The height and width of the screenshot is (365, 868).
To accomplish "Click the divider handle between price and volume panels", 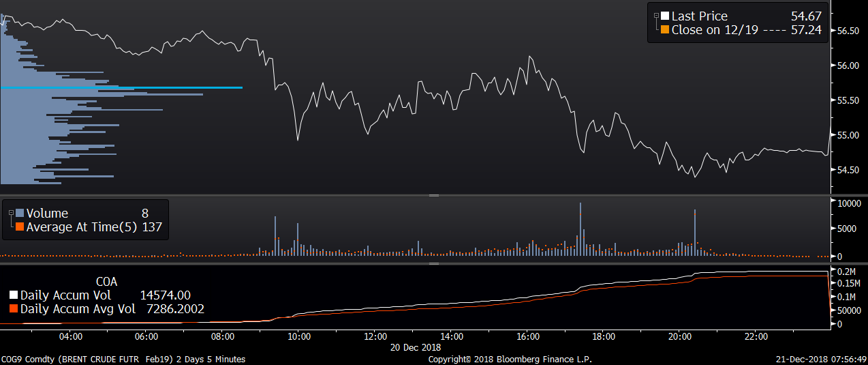I will pos(434,195).
